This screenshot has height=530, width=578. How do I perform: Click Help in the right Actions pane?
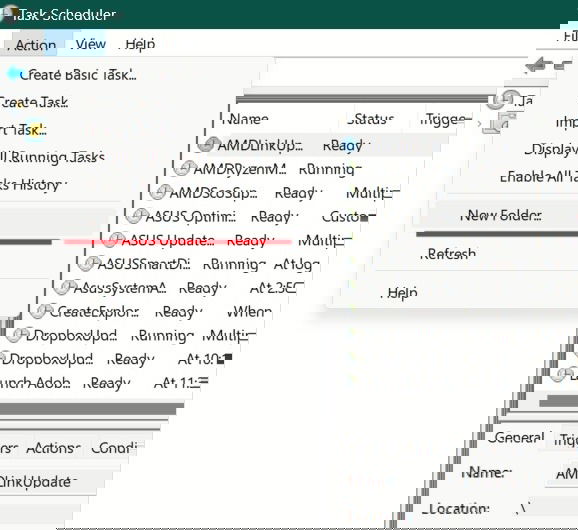402,293
